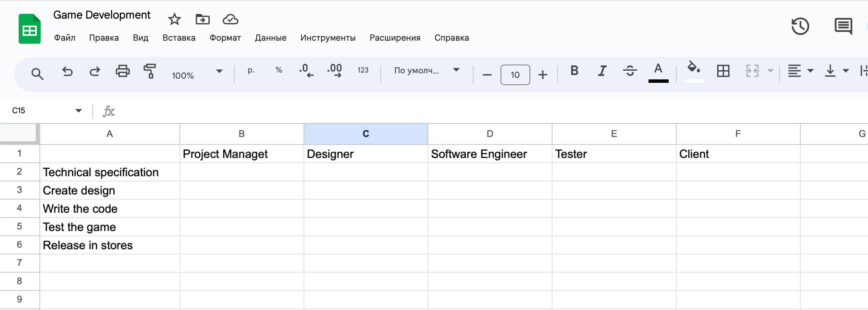Select the Write the code cell
Screen dimensions: 868x310
click(x=110, y=209)
